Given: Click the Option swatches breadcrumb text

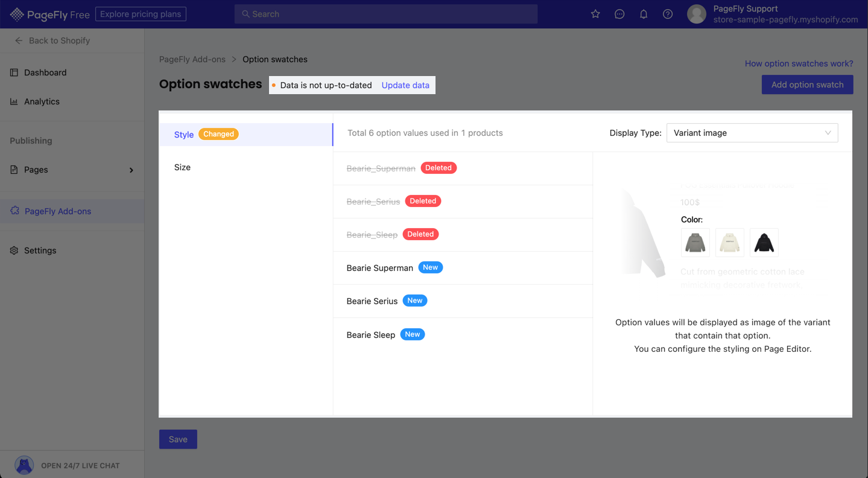Looking at the screenshot, I should pos(275,59).
